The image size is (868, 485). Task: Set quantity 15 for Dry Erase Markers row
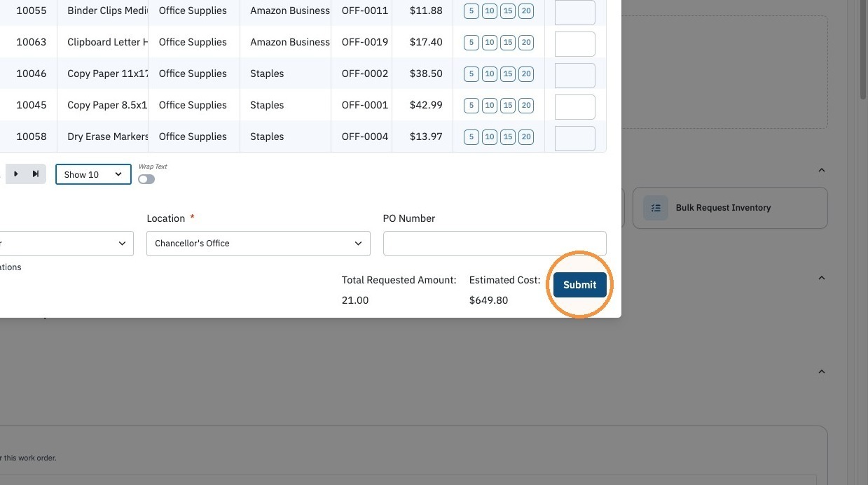click(508, 137)
